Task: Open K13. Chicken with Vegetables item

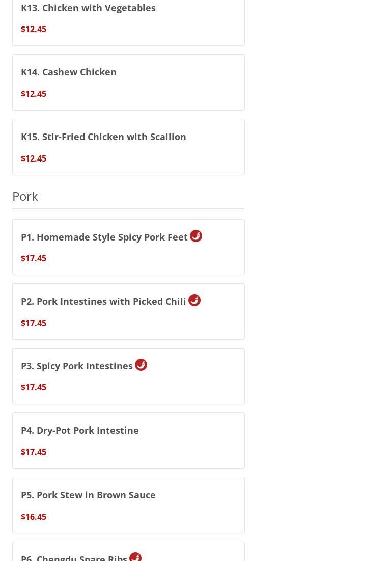Action: pyautogui.click(x=88, y=8)
